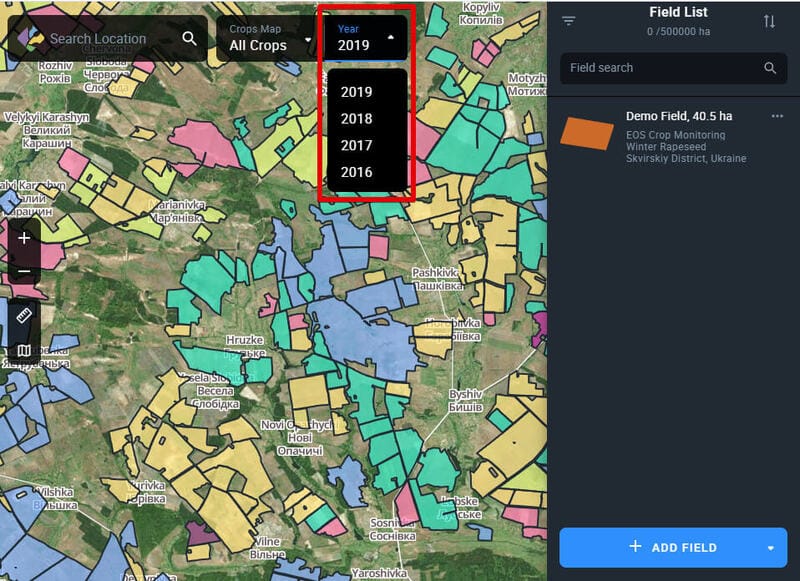Select 2018 from the year list
This screenshot has width=800, height=581.
tap(357, 118)
